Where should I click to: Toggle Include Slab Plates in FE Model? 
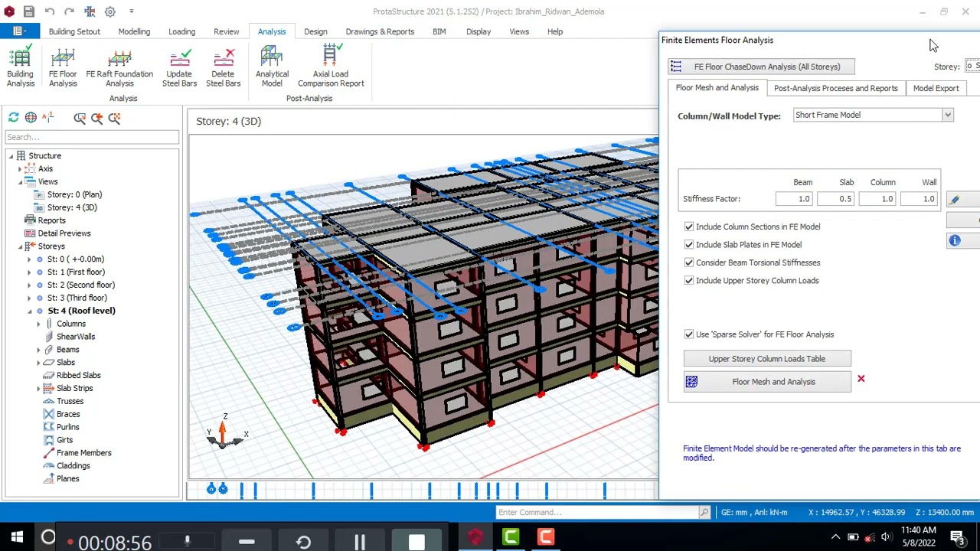[689, 245]
